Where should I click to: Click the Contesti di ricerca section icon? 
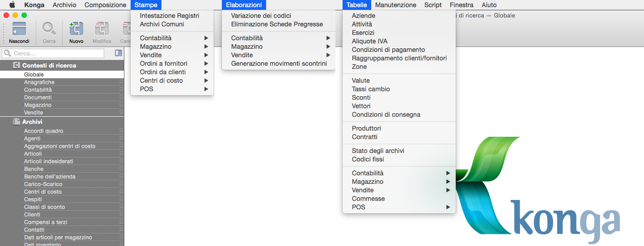coord(16,65)
